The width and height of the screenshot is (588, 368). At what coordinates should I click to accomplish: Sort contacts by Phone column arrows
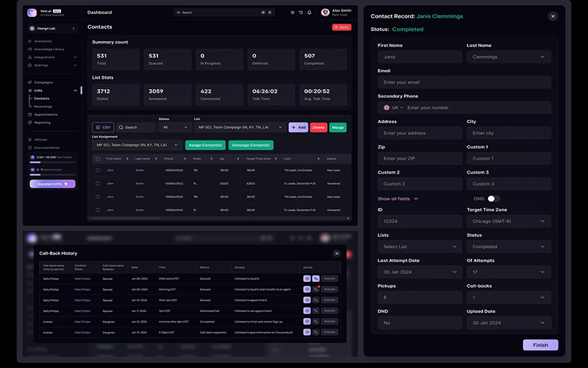pyautogui.click(x=185, y=159)
